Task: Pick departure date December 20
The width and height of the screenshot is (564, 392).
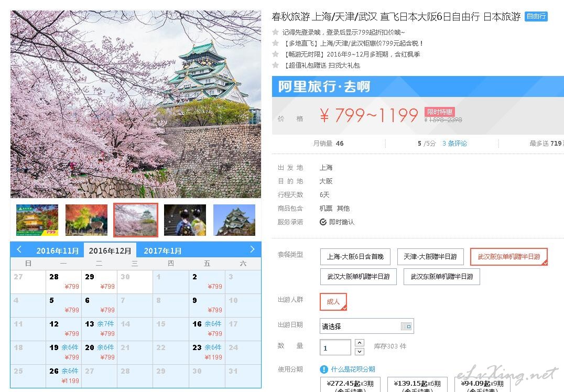Action: click(99, 353)
